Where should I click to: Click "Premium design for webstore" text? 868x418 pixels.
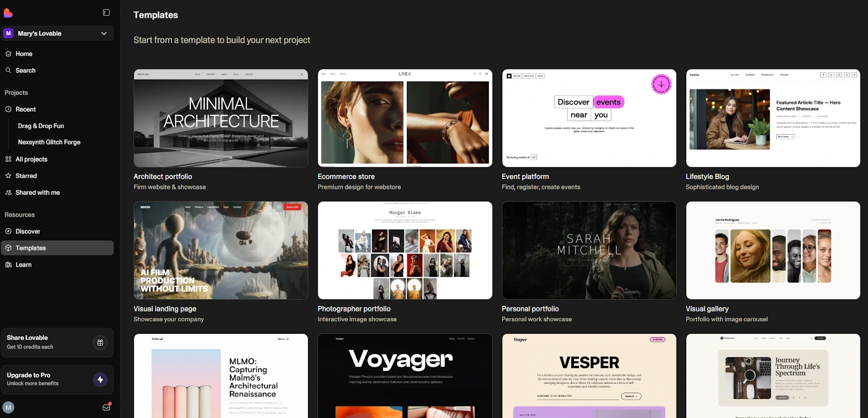pos(359,187)
